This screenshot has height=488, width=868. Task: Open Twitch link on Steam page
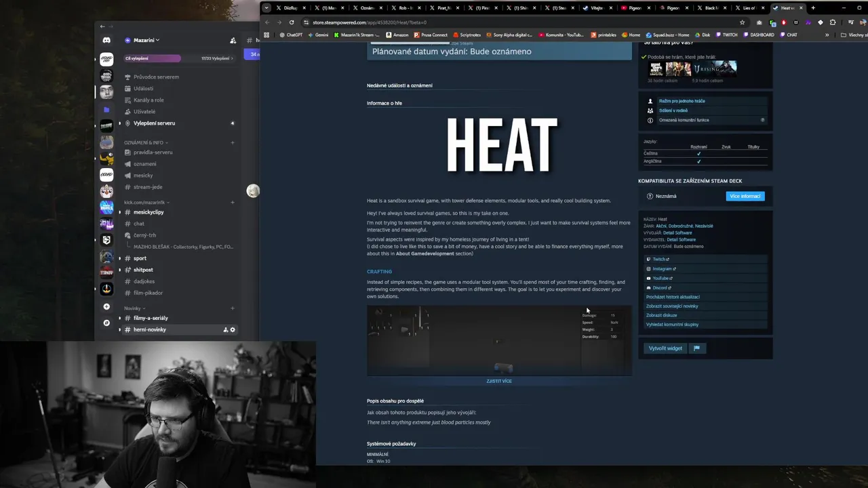pos(658,259)
